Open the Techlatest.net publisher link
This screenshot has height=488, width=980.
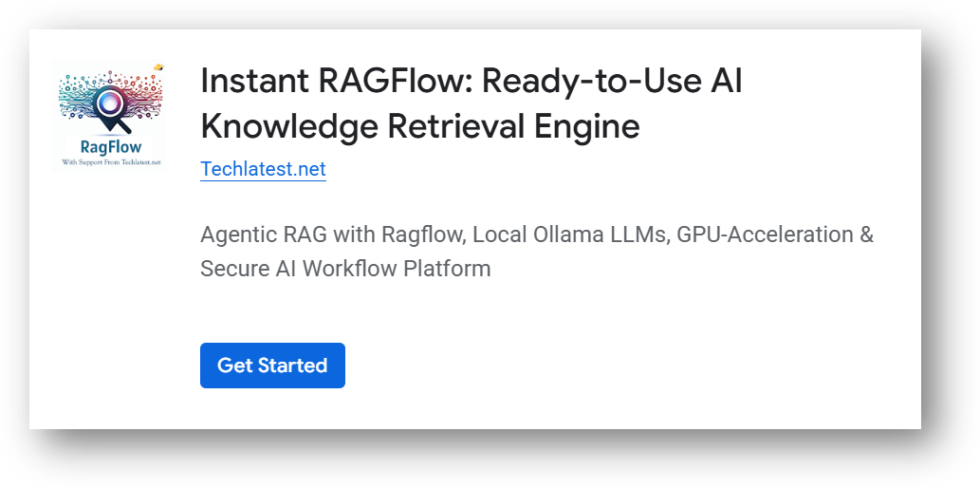tap(263, 169)
